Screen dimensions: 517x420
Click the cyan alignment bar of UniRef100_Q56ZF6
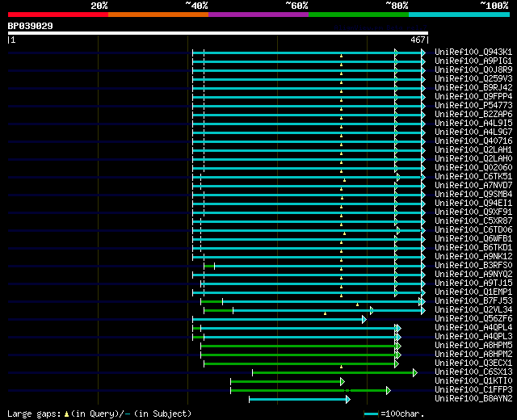click(278, 320)
